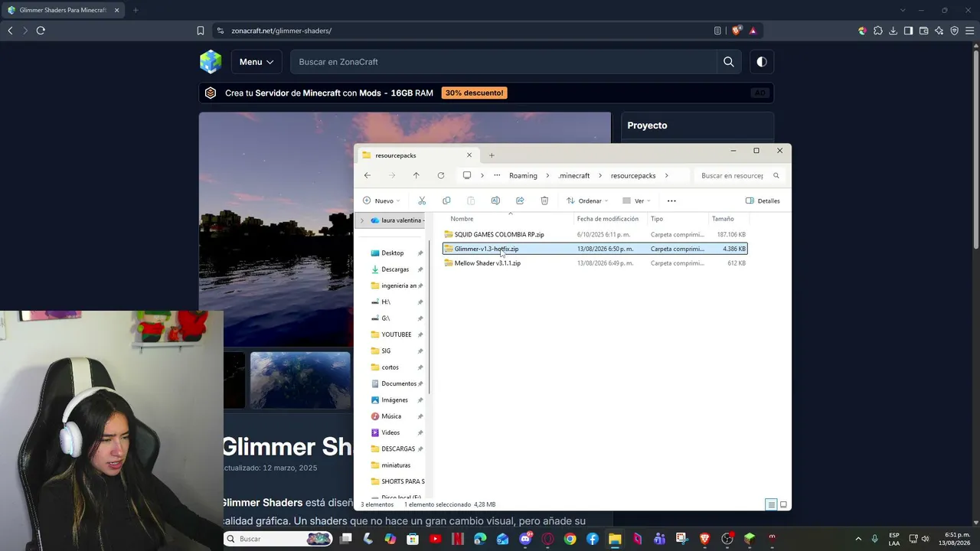
Task: Expand the chevron after resourcepacks in breadcrumb
Action: (x=666, y=175)
